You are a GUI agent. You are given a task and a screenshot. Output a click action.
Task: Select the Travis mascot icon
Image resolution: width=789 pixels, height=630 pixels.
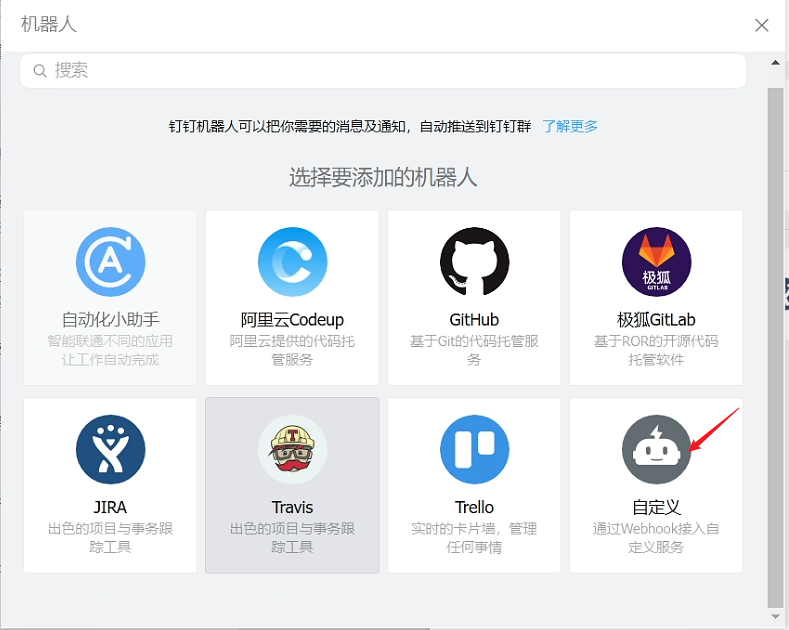click(292, 449)
